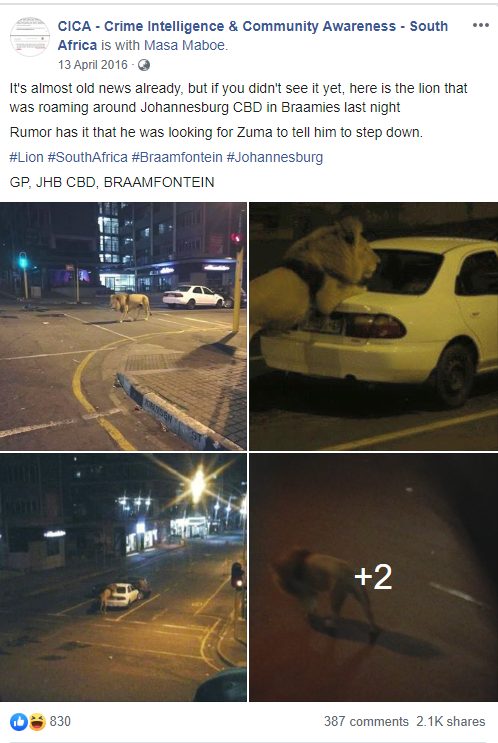Open photo of lion crossing the intersection
This screenshot has height=743, width=498.
point(123,326)
